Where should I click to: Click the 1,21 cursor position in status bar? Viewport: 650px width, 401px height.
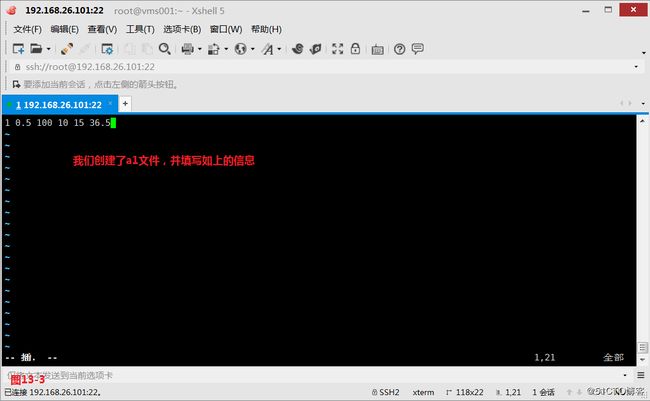(509, 392)
